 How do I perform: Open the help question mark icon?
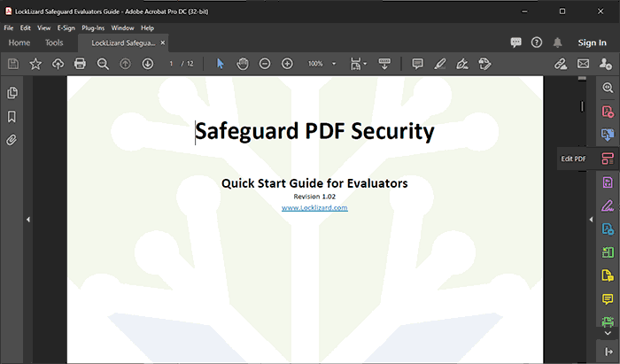click(x=537, y=43)
